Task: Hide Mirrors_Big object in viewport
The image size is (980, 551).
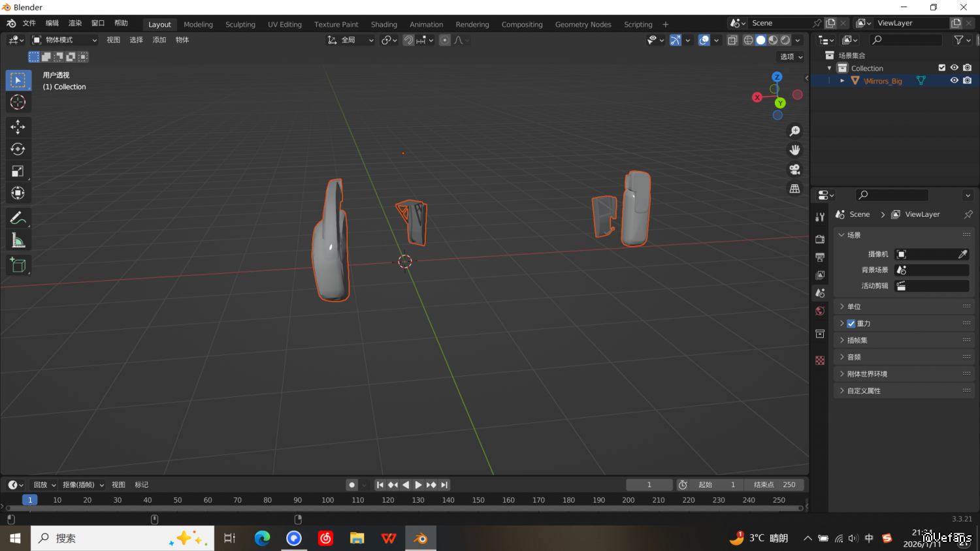Action: click(954, 81)
